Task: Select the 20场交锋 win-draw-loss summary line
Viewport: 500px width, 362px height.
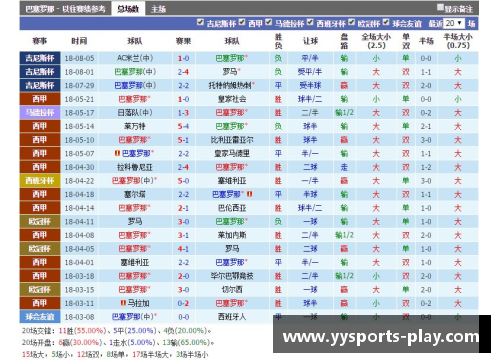Action: point(117,331)
